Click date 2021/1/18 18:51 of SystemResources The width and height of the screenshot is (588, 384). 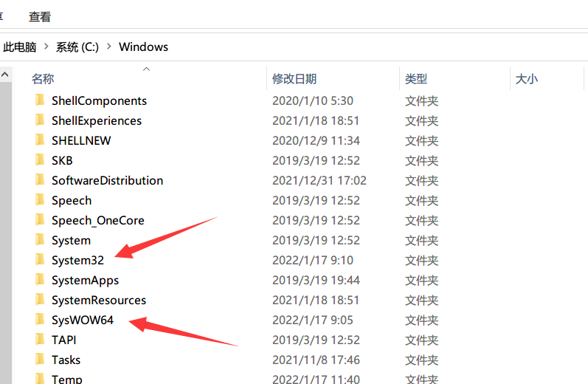point(316,300)
